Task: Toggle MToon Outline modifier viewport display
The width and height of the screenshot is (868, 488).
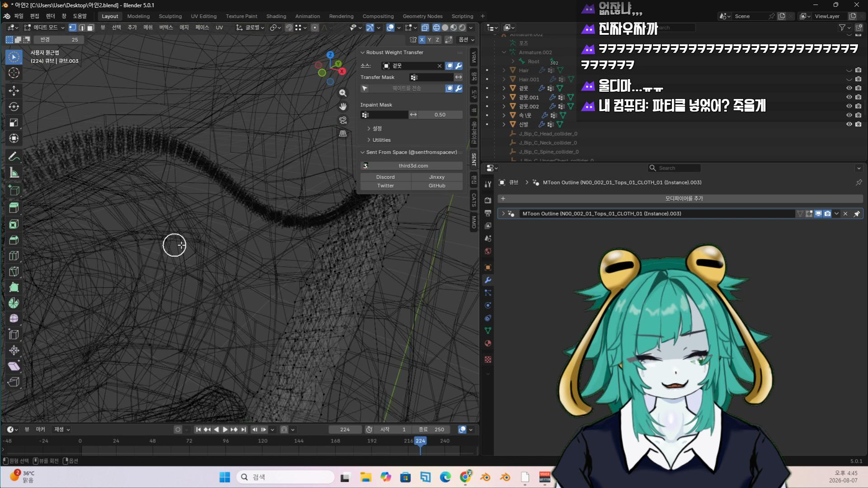Action: click(818, 214)
